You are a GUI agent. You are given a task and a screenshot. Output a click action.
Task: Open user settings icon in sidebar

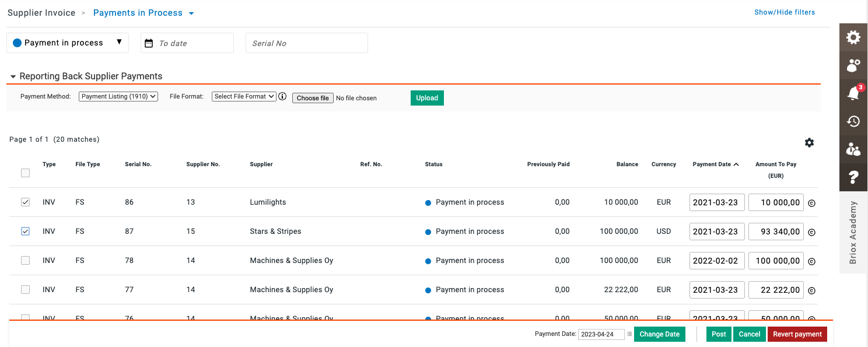click(853, 65)
